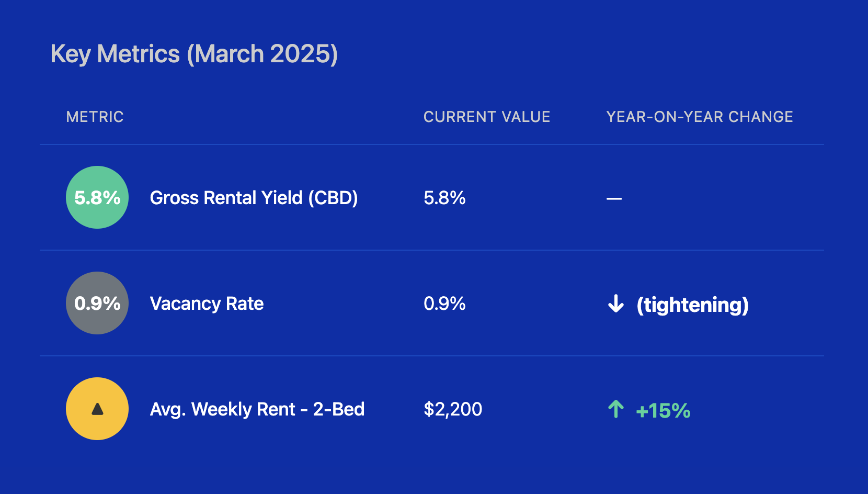The height and width of the screenshot is (494, 868).
Task: Click the Vacancy Rate label
Action: (207, 304)
